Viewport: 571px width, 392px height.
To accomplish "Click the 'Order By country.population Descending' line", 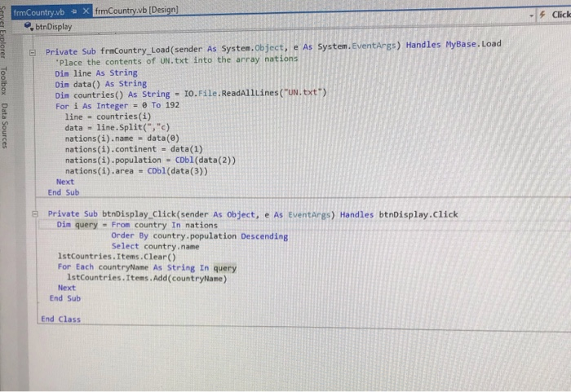I will pyautogui.click(x=200, y=236).
